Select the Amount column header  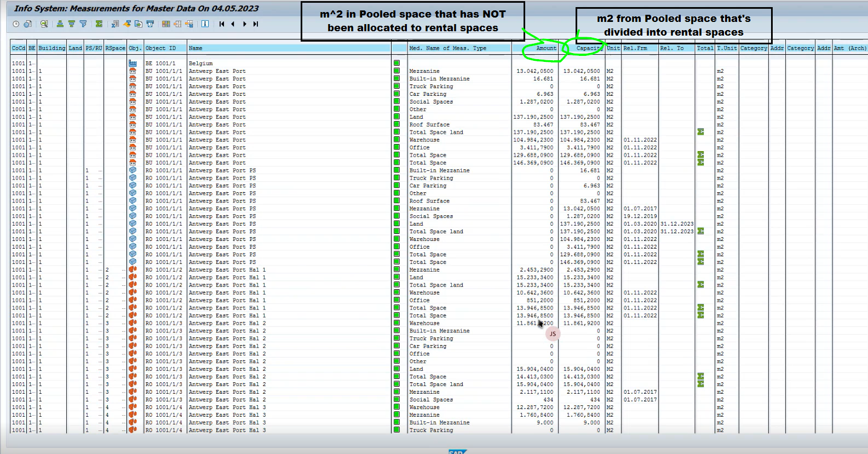coord(535,48)
